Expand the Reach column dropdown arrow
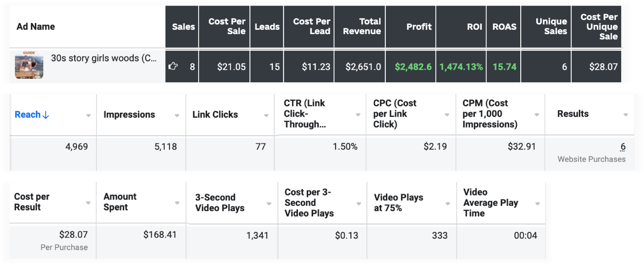This screenshot has height=265, width=644. coord(88,115)
